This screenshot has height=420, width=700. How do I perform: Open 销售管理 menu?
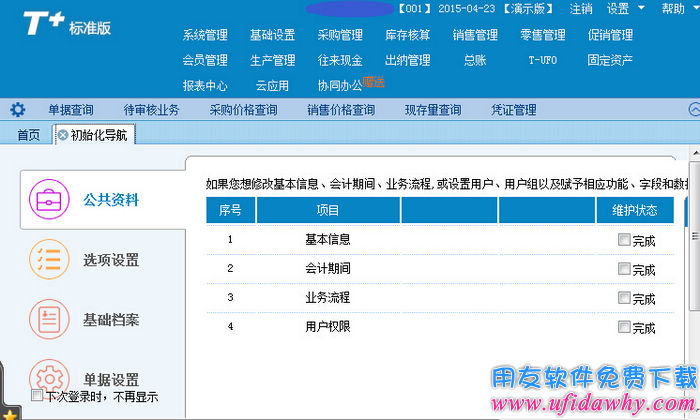pos(475,35)
